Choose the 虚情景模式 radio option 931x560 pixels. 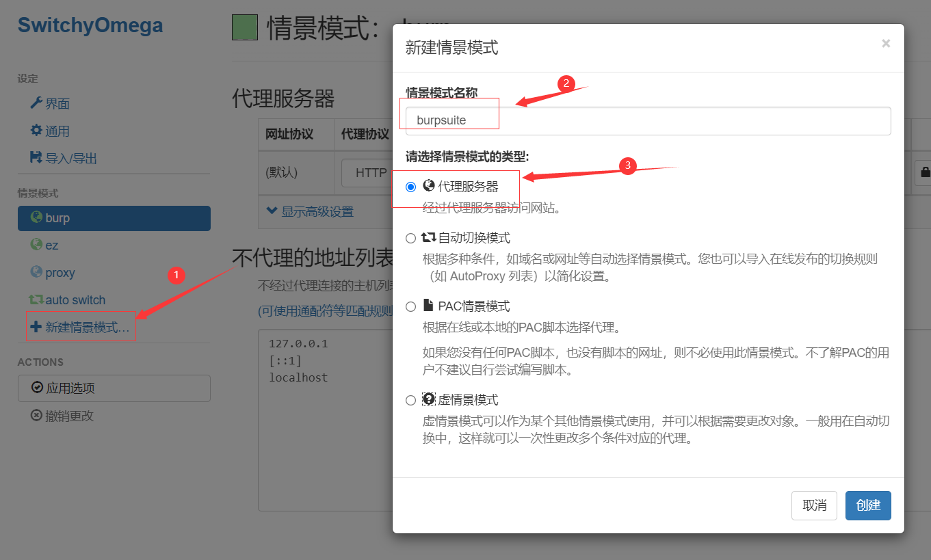pos(410,400)
